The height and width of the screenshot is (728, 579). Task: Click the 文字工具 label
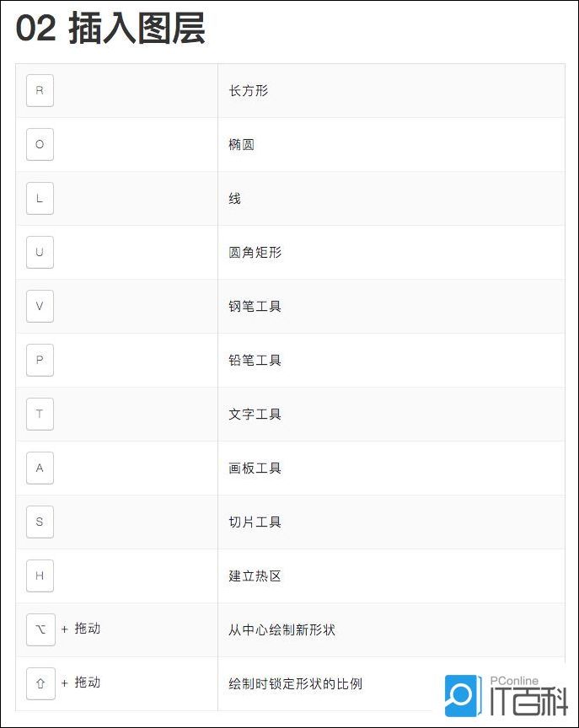(x=255, y=414)
